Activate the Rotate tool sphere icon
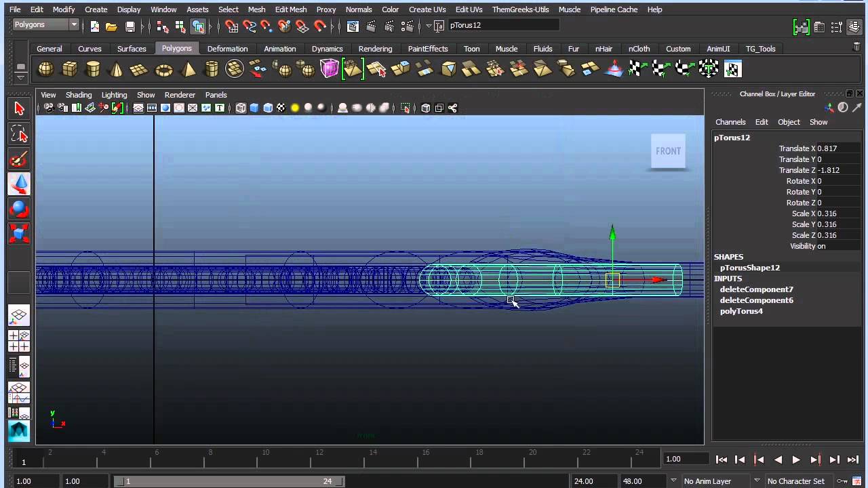 tap(19, 209)
